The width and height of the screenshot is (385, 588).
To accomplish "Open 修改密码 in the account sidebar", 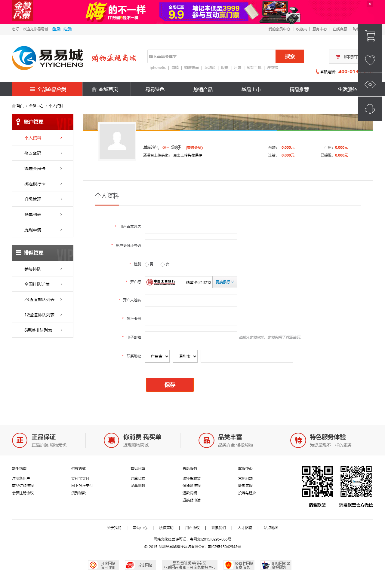I will (43, 153).
